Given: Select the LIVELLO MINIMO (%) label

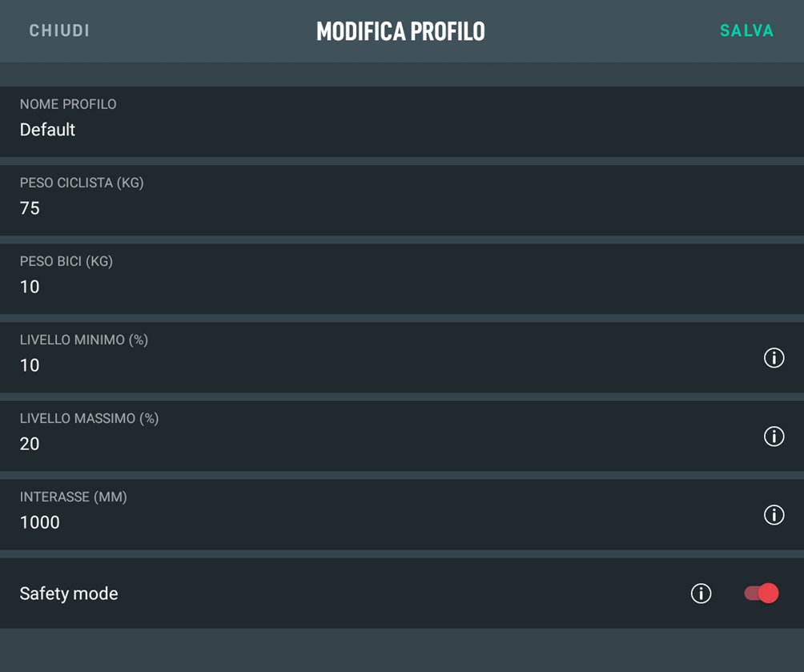Looking at the screenshot, I should (83, 340).
